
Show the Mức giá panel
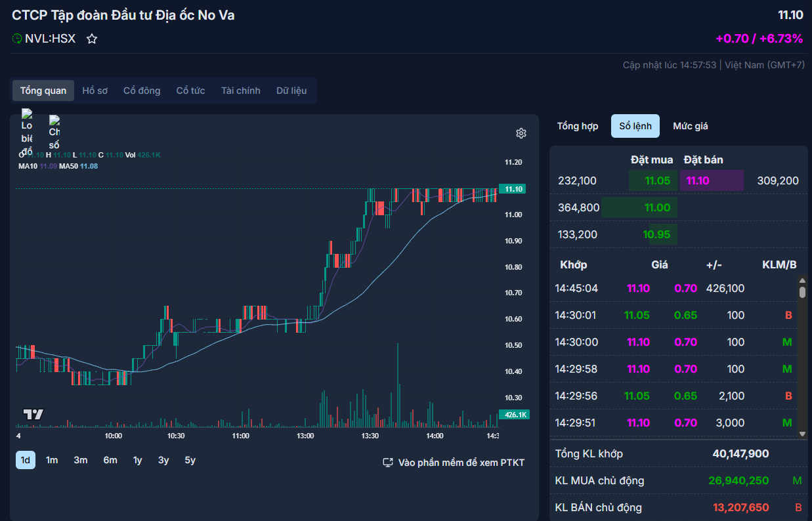point(690,126)
